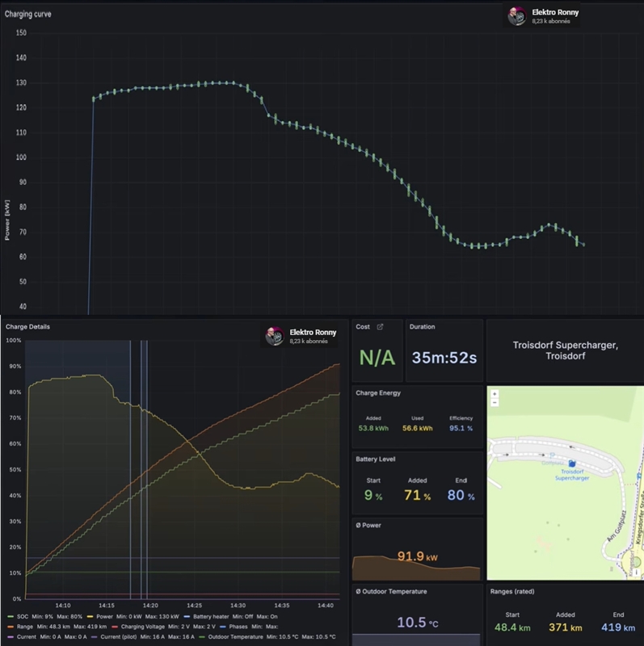
Task: Click the external link icon beside Cost
Action: (x=381, y=327)
